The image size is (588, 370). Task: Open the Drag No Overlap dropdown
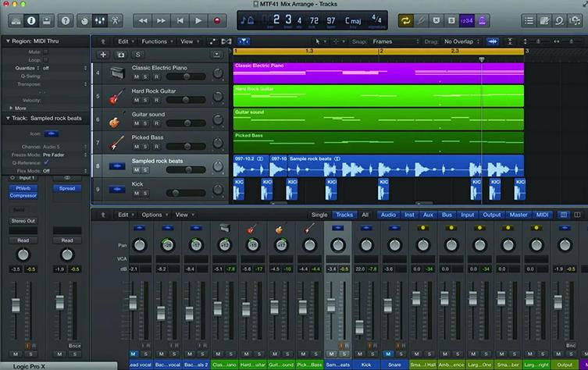(461, 41)
